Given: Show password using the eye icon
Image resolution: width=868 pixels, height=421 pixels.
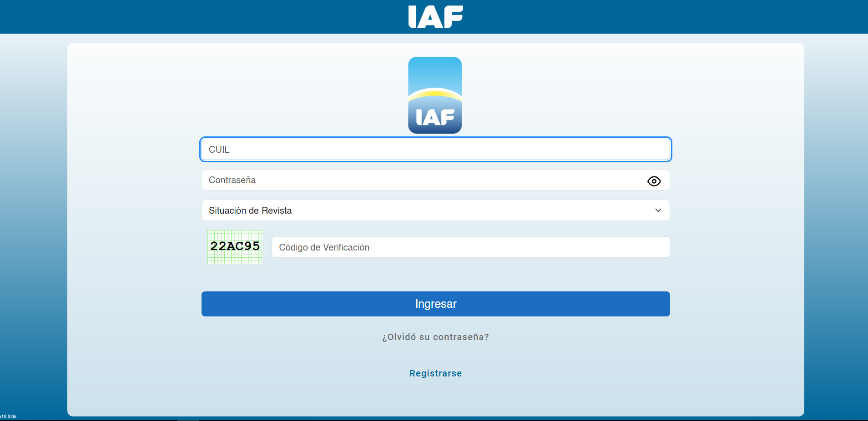Looking at the screenshot, I should tap(654, 181).
